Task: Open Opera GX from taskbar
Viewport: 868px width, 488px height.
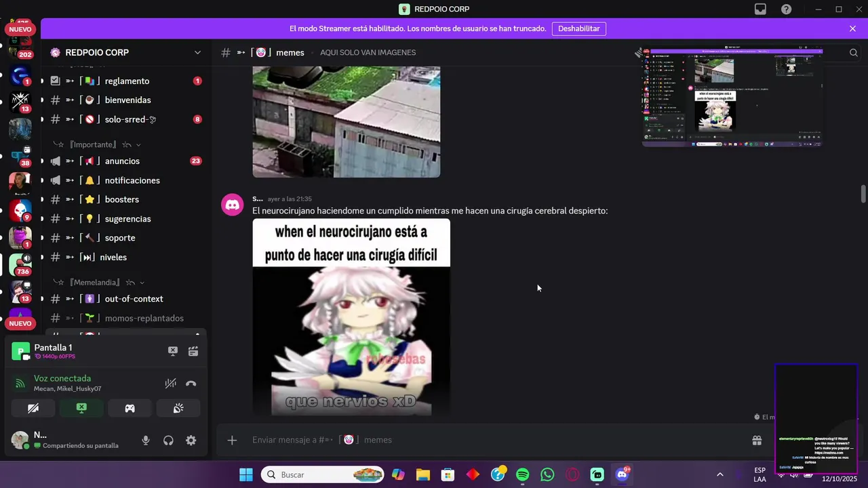Action: [572, 474]
